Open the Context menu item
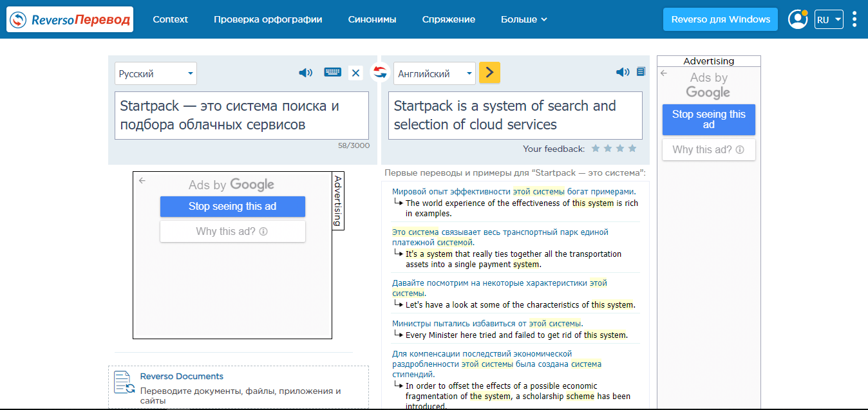This screenshot has width=868, height=410. pyautogui.click(x=171, y=19)
